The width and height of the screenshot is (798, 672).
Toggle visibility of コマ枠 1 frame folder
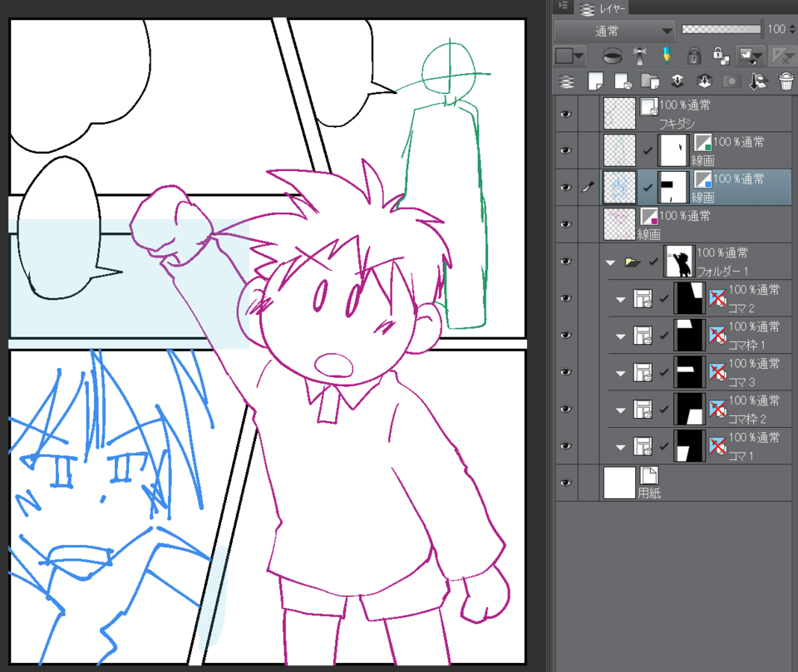pos(566,335)
